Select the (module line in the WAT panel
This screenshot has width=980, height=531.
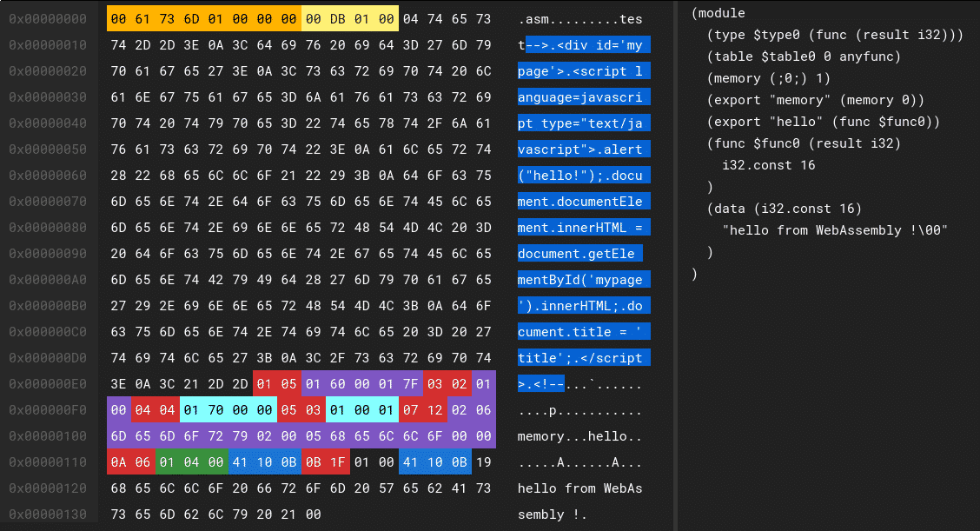[718, 12]
